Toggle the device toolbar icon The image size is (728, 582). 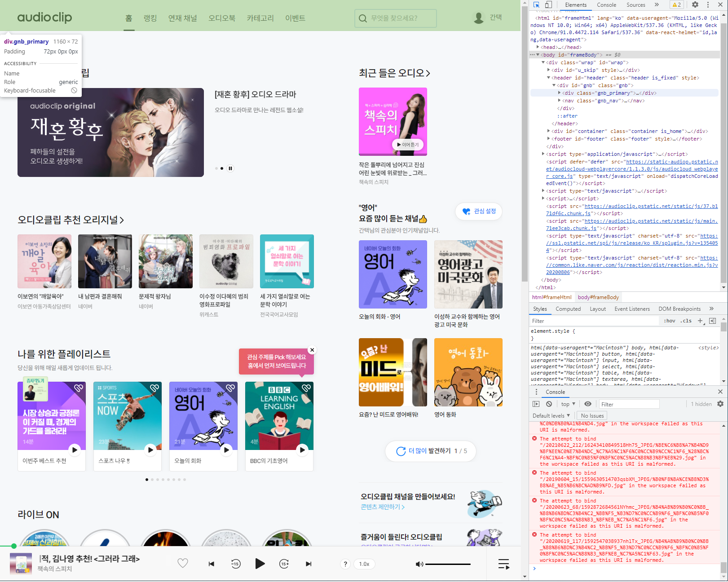pos(548,5)
